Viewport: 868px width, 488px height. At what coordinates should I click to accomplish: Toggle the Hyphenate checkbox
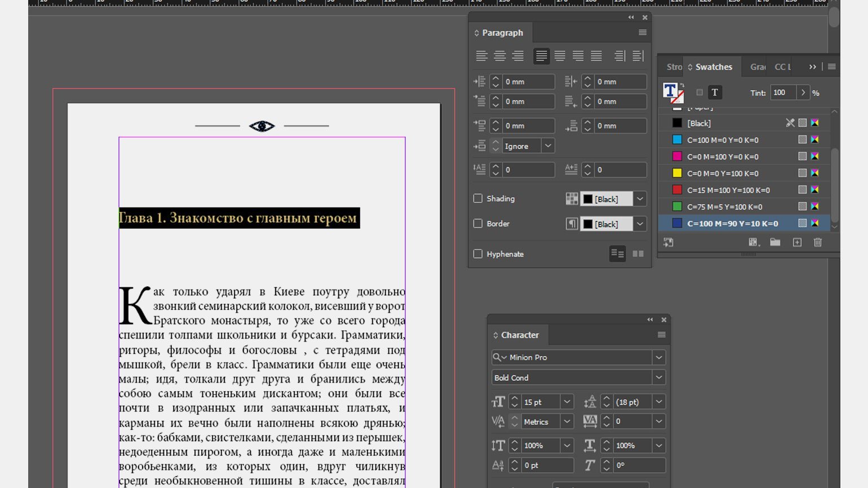pyautogui.click(x=478, y=254)
